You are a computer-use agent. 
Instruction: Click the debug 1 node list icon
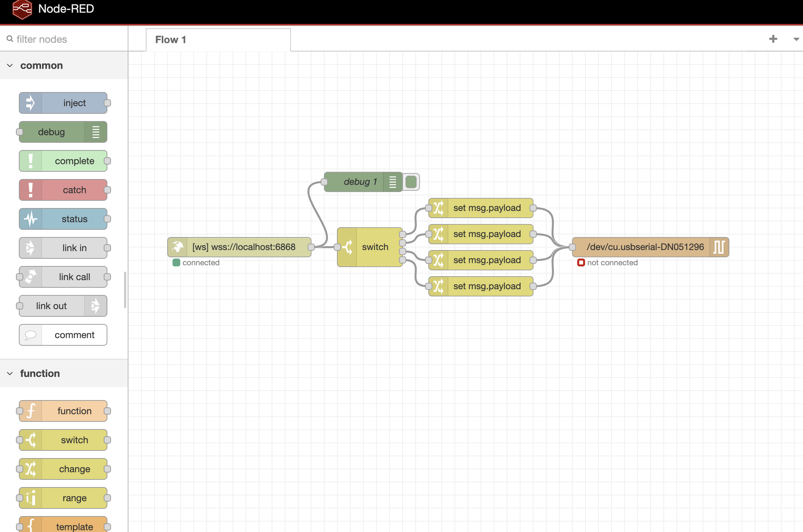pyautogui.click(x=392, y=182)
